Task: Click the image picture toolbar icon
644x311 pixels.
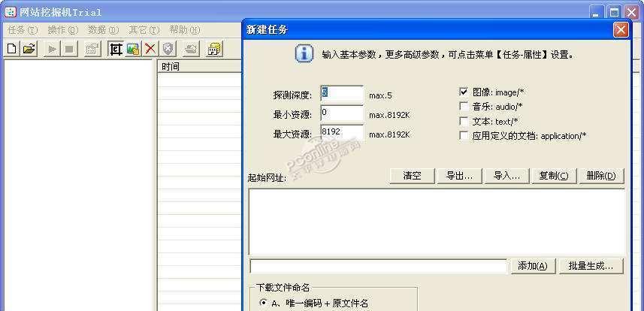Action: tap(133, 50)
